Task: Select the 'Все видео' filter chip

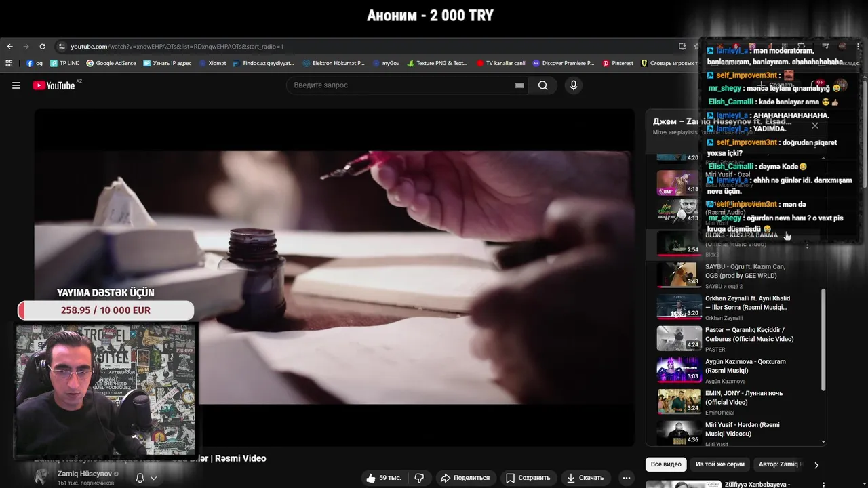Action: click(x=666, y=464)
